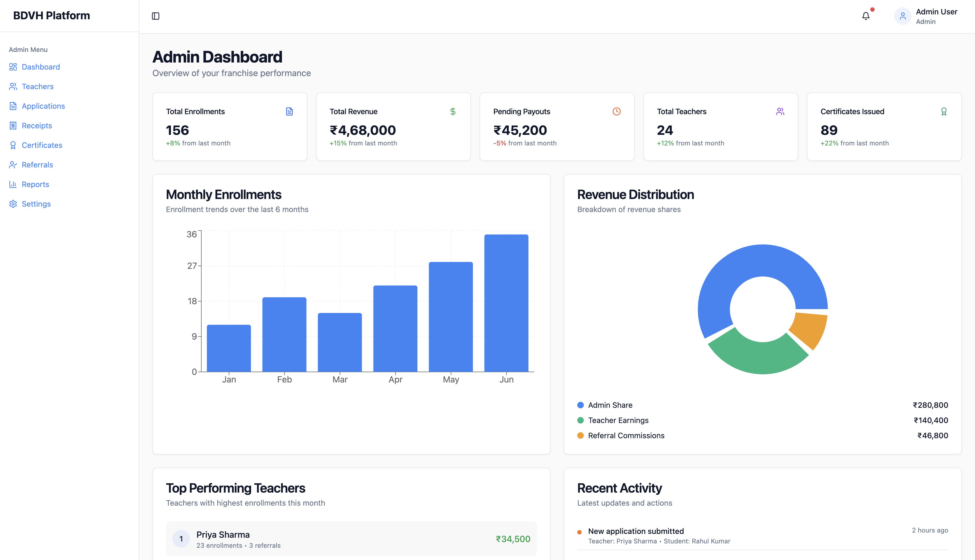Toggle the Admin Share legend entry
Screen dimensions: 975x560
610,405
